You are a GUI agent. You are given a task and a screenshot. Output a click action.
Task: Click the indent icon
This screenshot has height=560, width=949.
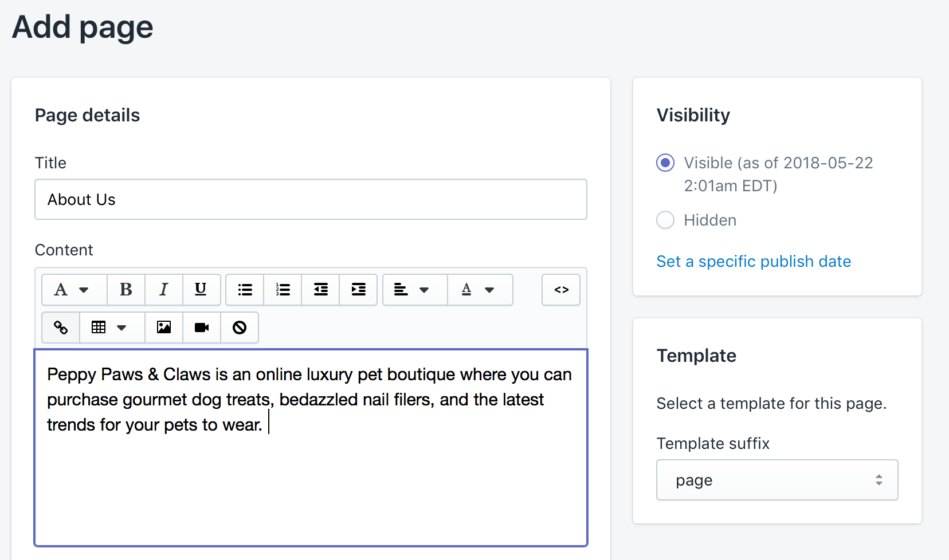358,290
